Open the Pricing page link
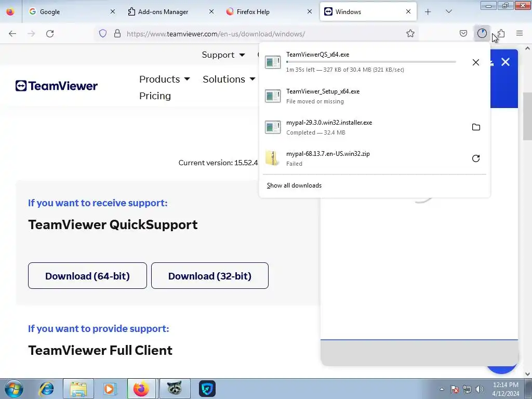 155,96
